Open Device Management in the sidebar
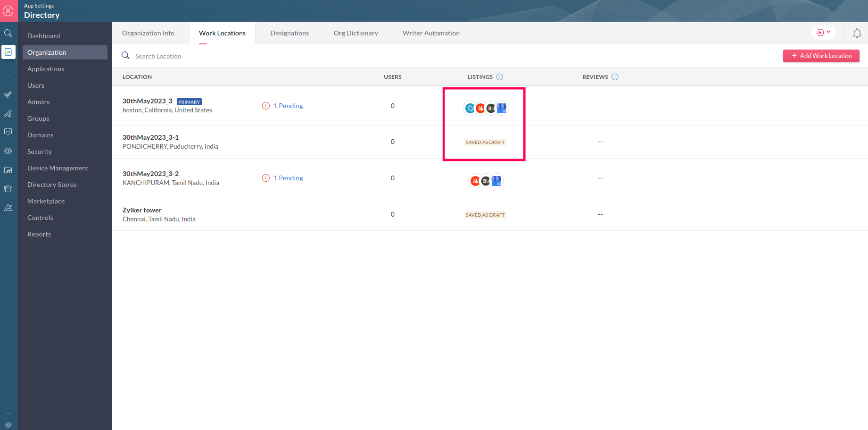Viewport: 868px width, 430px height. pos(58,168)
